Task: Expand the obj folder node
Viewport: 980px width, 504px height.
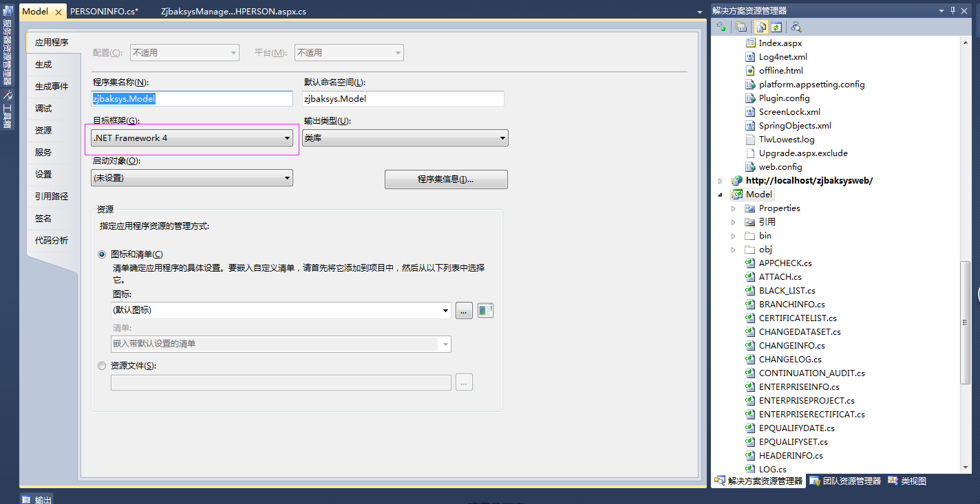Action: coord(734,249)
